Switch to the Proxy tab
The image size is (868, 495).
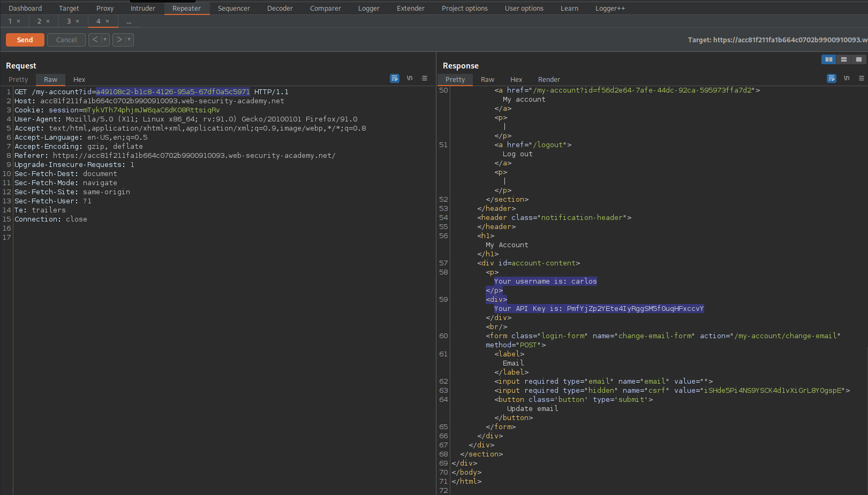click(x=105, y=8)
